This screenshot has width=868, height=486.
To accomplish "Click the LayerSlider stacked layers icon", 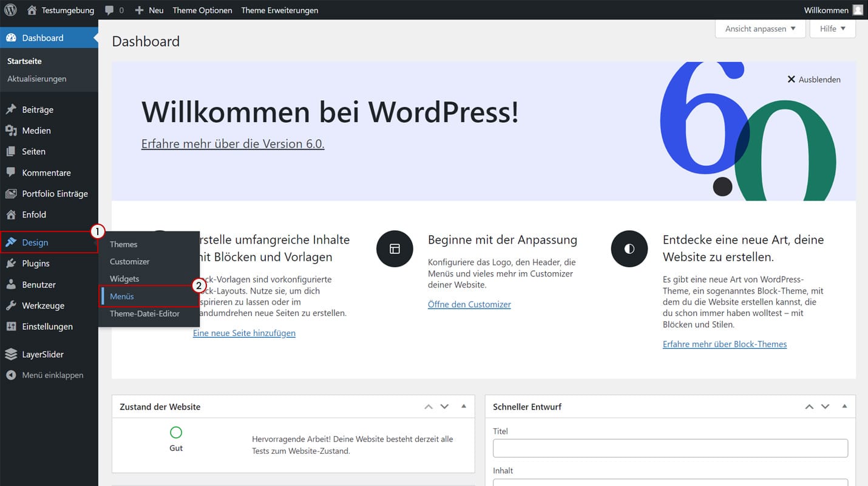I will [11, 354].
